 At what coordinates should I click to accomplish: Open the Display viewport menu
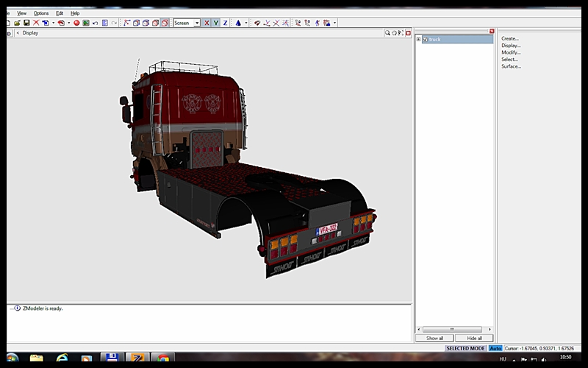click(x=30, y=33)
